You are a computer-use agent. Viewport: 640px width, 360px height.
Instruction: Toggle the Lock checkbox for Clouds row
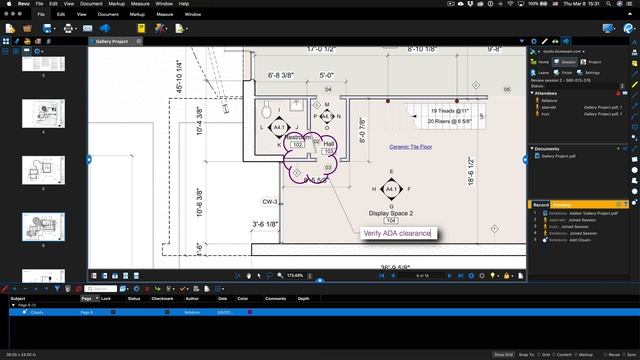point(113,312)
